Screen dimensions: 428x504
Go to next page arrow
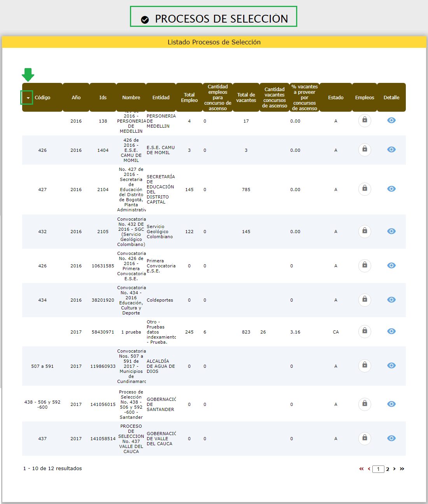(394, 469)
